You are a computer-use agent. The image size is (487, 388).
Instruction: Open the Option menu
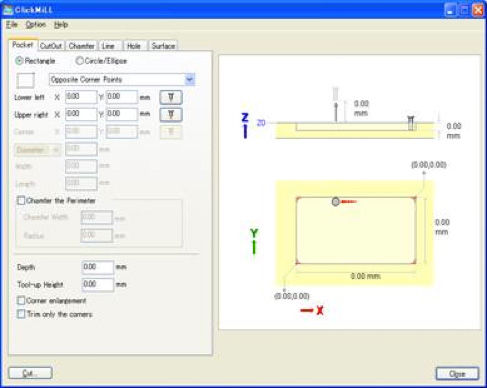coord(36,25)
